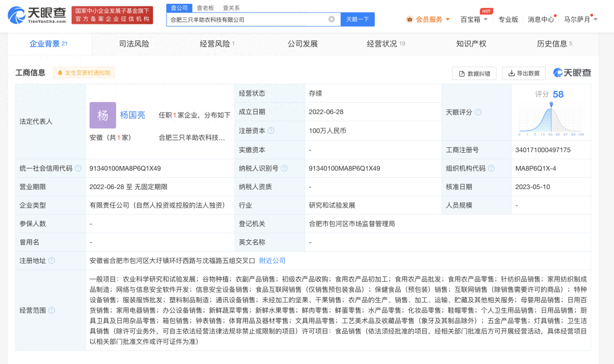Select the 历史信息 tab
The width and height of the screenshot is (614, 364).
tap(554, 44)
